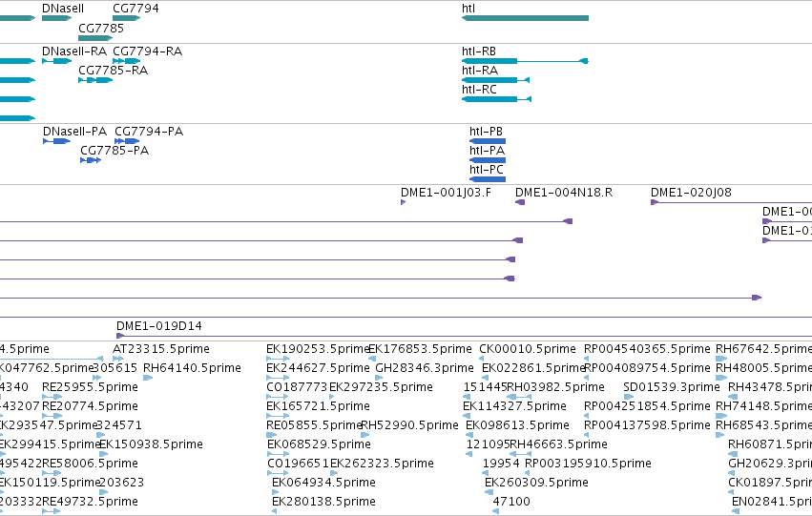Click the EK262323.5prime EST label

tap(382, 464)
